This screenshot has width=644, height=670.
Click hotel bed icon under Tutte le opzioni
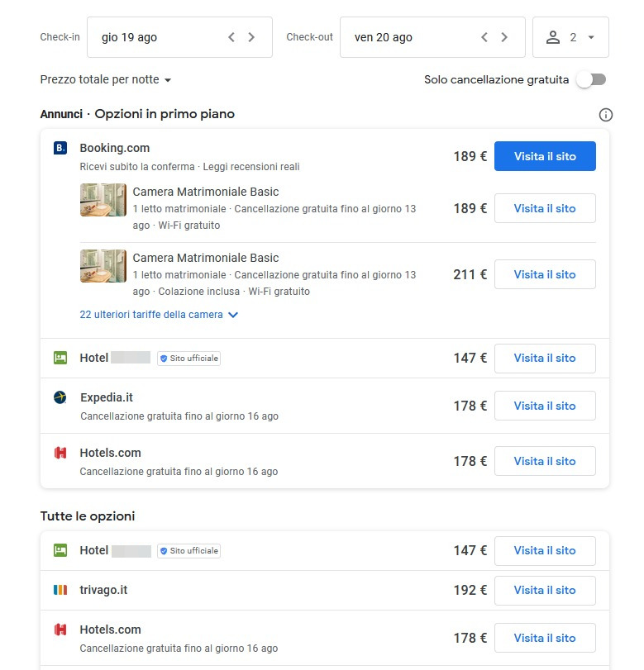(60, 550)
